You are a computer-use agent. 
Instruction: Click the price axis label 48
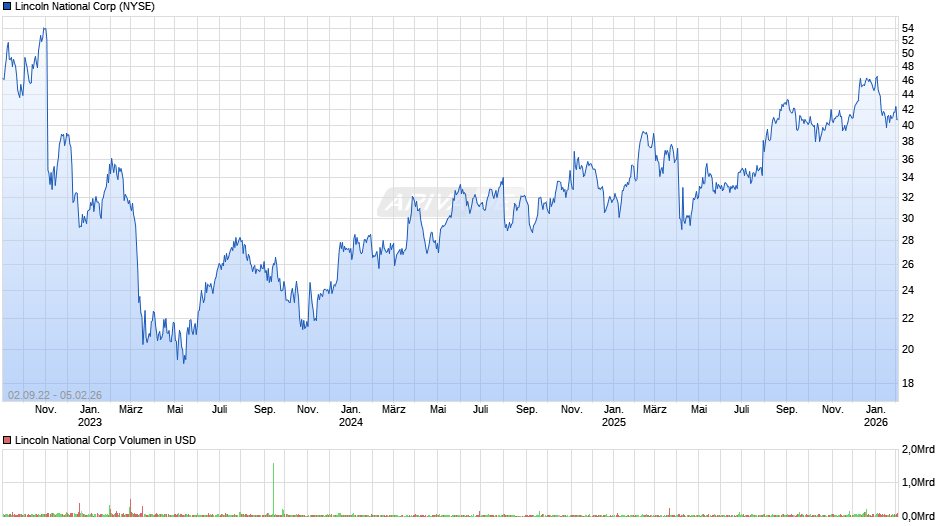point(908,67)
